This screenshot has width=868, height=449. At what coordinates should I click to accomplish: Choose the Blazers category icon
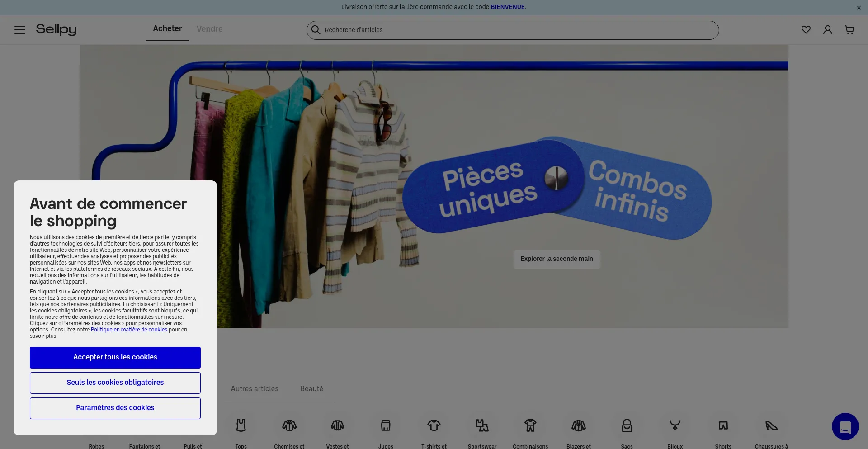click(x=578, y=425)
